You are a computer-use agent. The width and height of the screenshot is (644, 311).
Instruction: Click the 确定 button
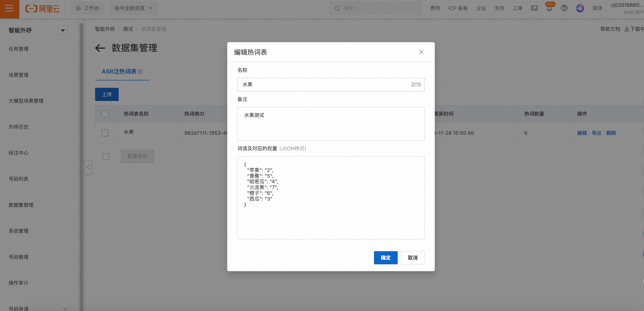385,258
